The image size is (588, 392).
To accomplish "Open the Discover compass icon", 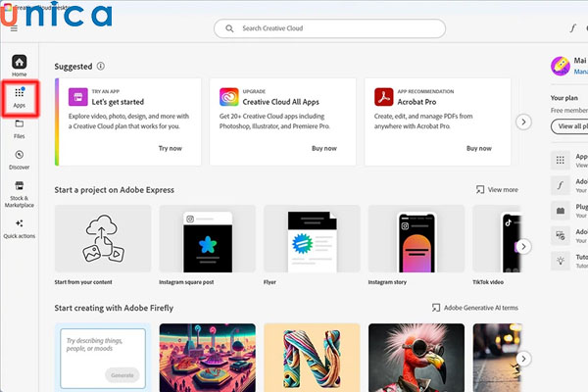I will (x=20, y=159).
